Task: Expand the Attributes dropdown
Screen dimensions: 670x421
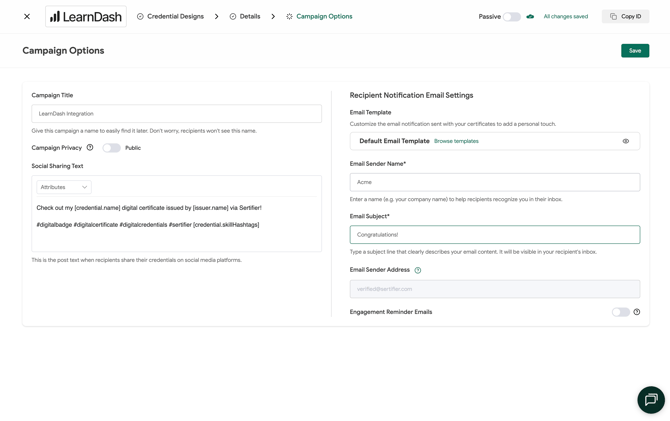Action: (64, 187)
